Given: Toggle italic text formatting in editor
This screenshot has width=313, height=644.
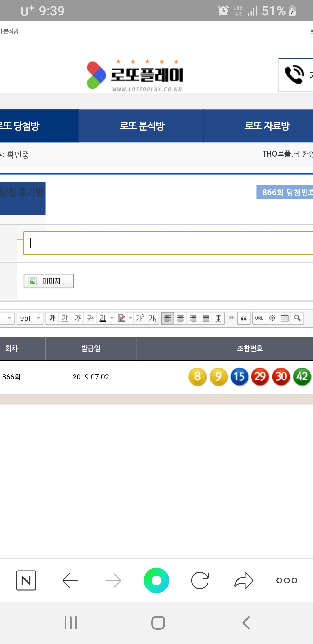Looking at the screenshot, I should 77,318.
